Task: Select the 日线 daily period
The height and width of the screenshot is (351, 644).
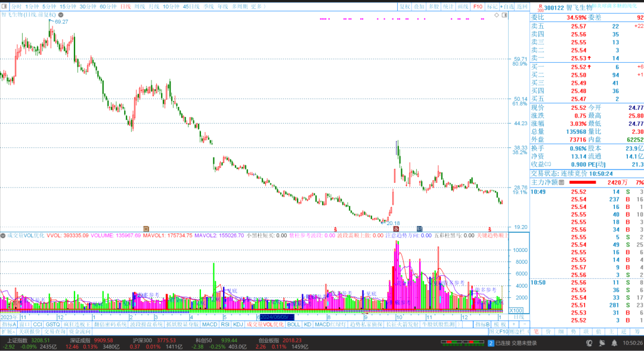Action: coord(125,7)
